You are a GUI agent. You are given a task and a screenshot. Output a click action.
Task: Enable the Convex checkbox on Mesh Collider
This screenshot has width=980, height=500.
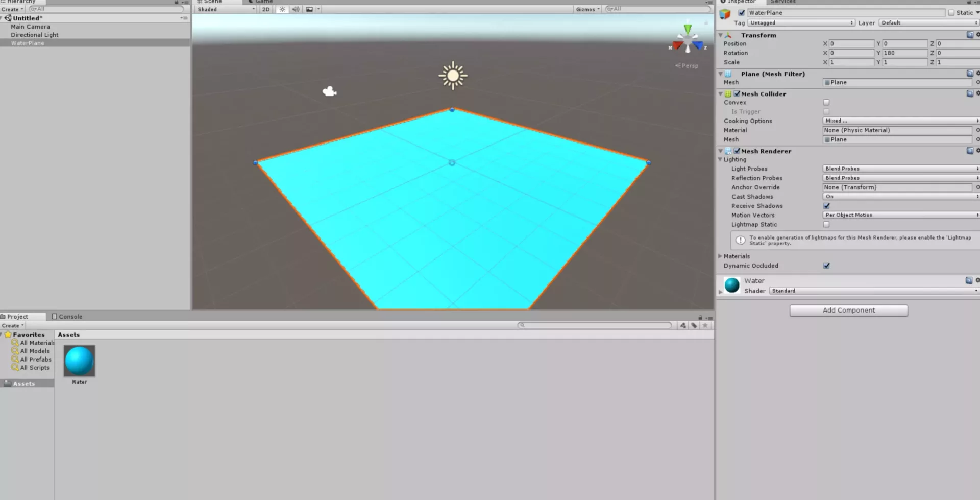(826, 102)
